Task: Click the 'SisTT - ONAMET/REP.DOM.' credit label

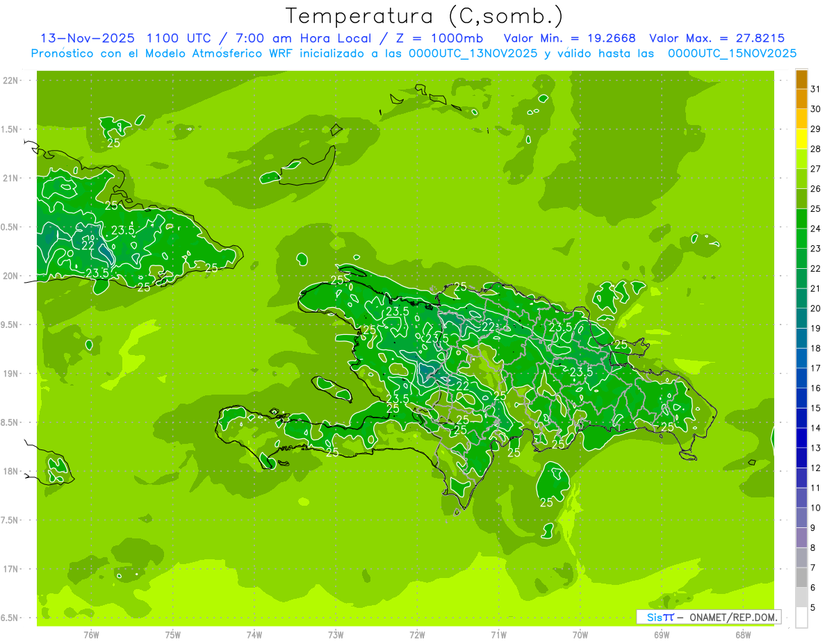Action: click(x=708, y=617)
